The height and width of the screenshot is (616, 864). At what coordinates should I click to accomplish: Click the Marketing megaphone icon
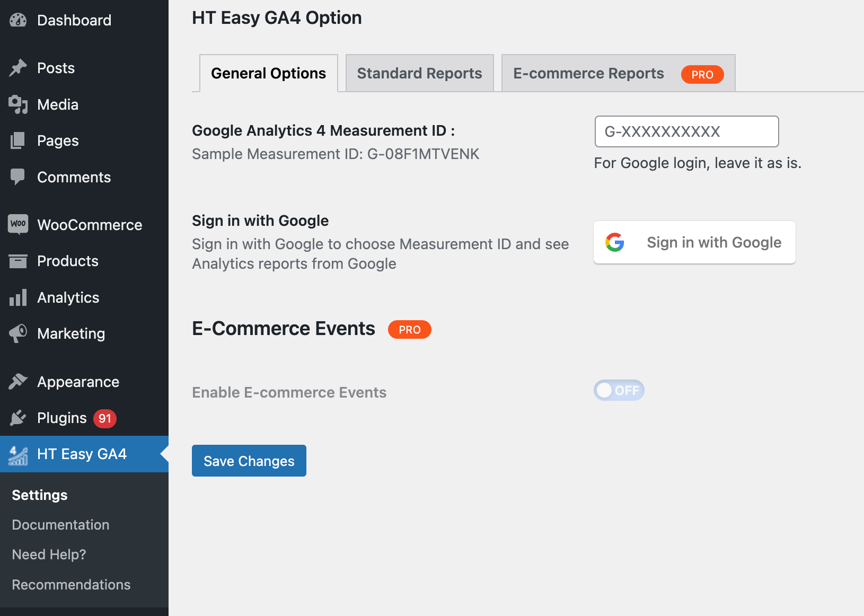pyautogui.click(x=18, y=333)
